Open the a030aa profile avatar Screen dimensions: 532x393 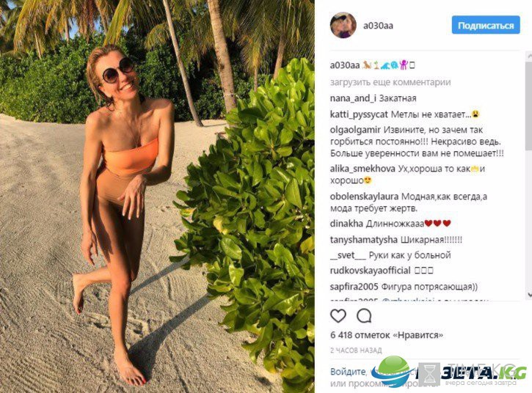(x=343, y=26)
